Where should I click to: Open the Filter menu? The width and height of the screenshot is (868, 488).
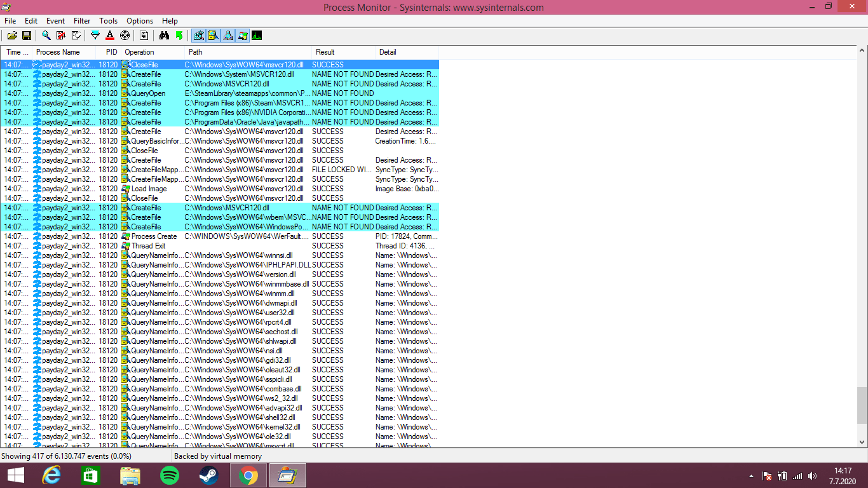pos(82,21)
